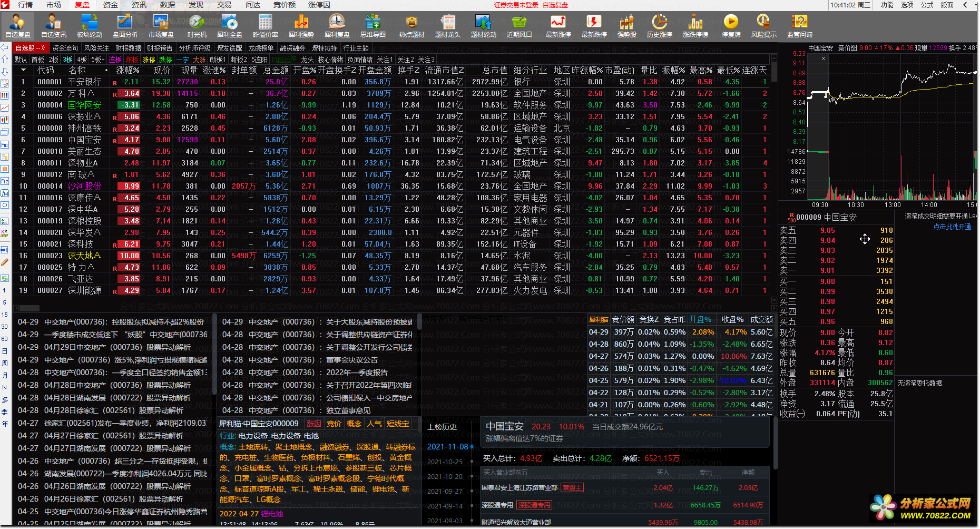Viewport: 980px width, 529px height.
Task: Click the F10 sidebar icon
Action: coord(5,145)
